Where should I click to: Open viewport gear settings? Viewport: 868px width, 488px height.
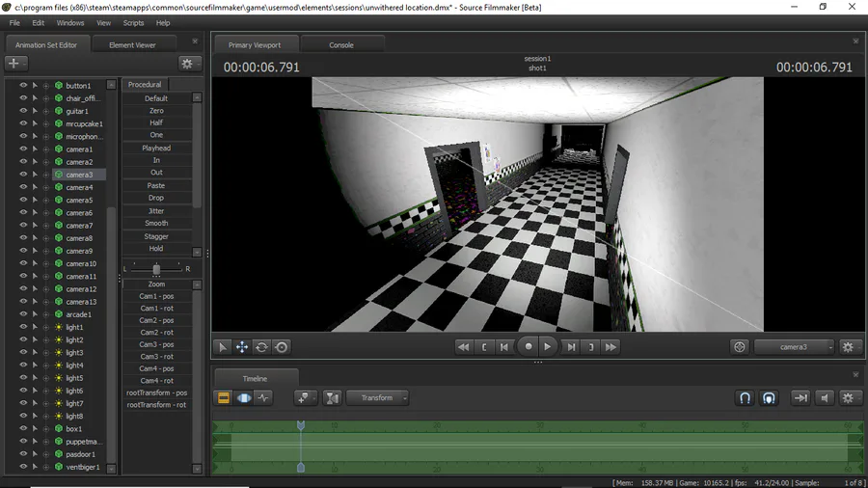tap(848, 347)
